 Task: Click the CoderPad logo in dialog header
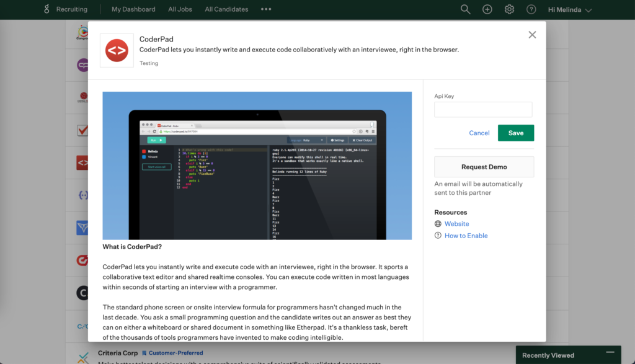point(117,50)
